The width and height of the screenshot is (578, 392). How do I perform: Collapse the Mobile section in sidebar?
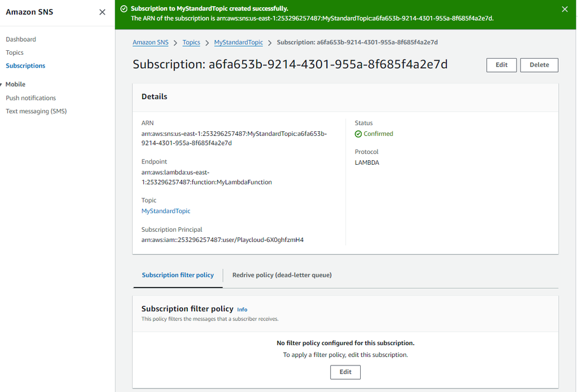[x=2, y=85]
